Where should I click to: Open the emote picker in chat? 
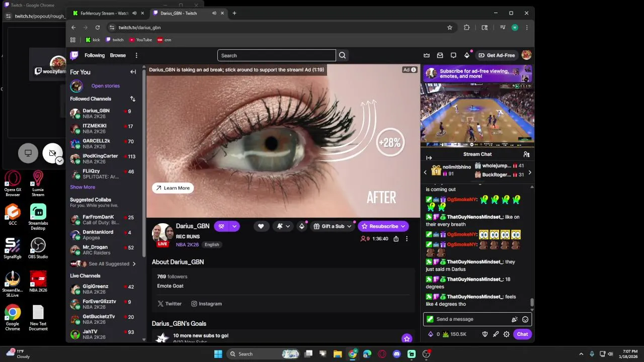pyautogui.click(x=525, y=319)
